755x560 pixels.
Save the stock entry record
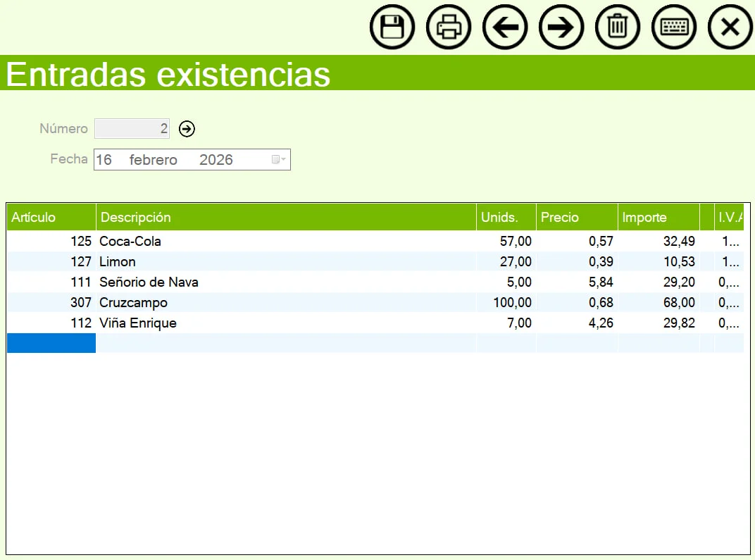(x=392, y=27)
